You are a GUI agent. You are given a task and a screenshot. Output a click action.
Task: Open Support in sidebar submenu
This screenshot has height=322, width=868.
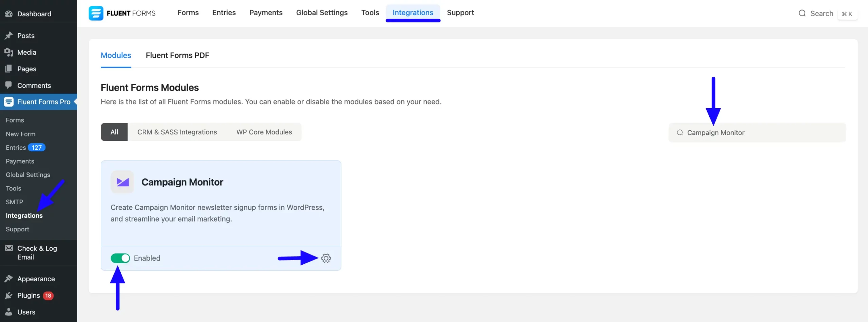click(x=18, y=229)
